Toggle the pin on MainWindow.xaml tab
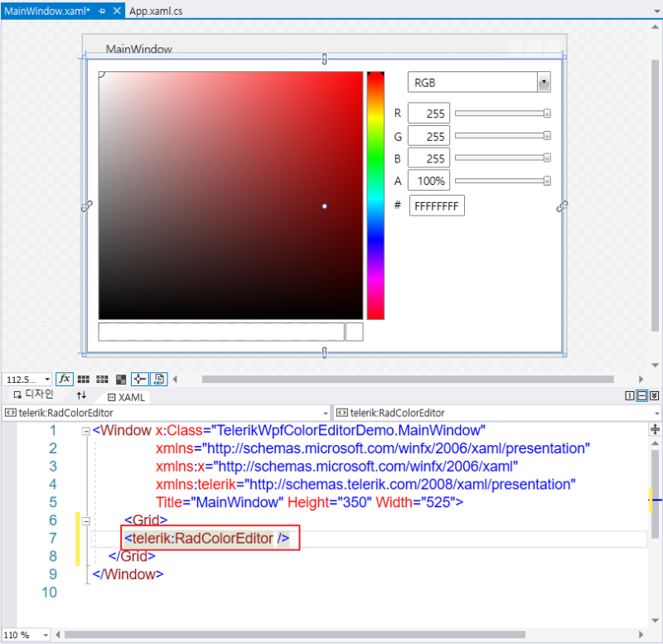This screenshot has height=644, width=663. [x=103, y=11]
